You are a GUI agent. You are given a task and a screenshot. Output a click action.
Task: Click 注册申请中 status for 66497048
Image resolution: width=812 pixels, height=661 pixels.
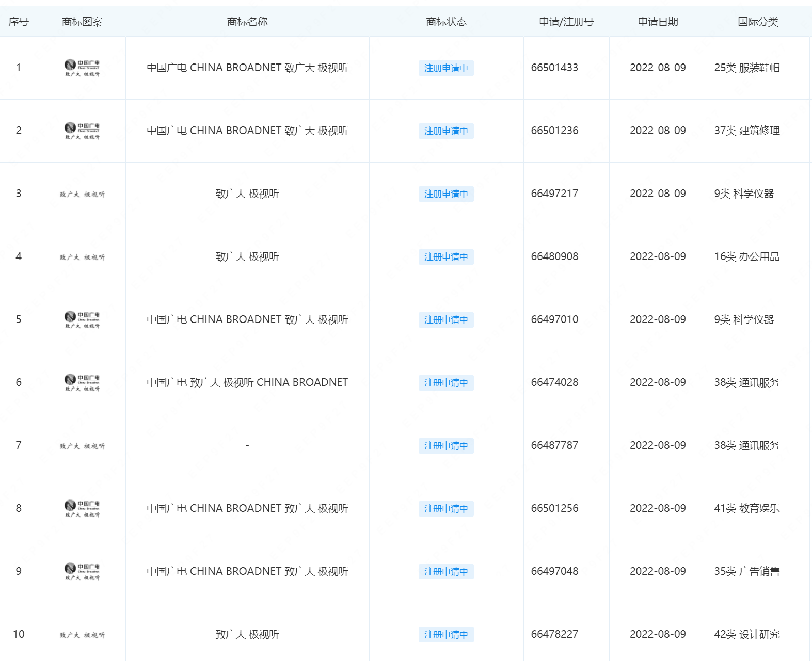(446, 572)
